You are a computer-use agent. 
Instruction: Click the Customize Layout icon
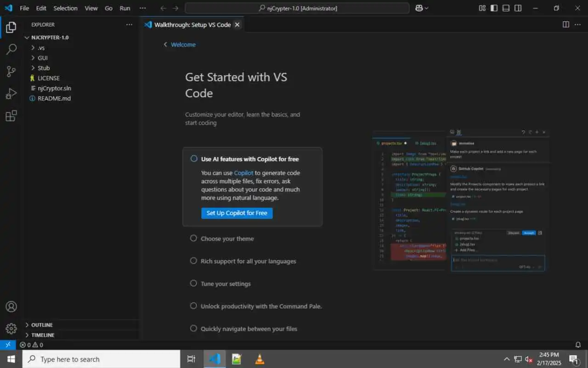[x=482, y=8]
